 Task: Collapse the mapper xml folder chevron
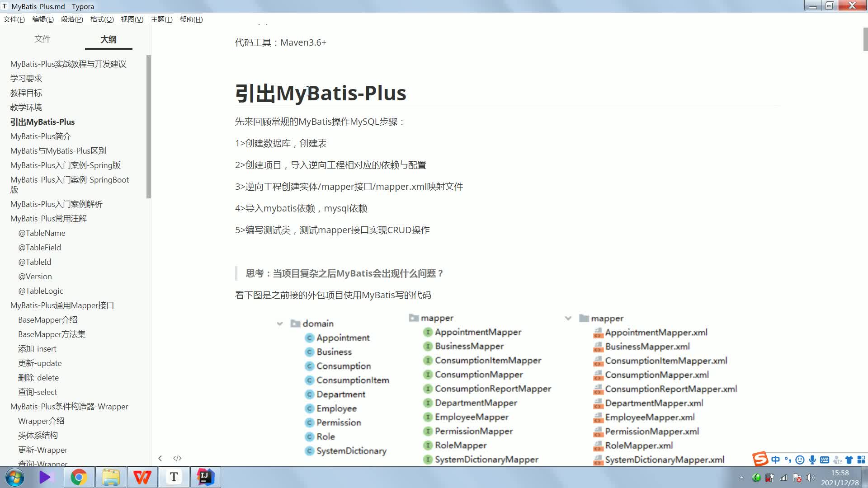(x=568, y=319)
